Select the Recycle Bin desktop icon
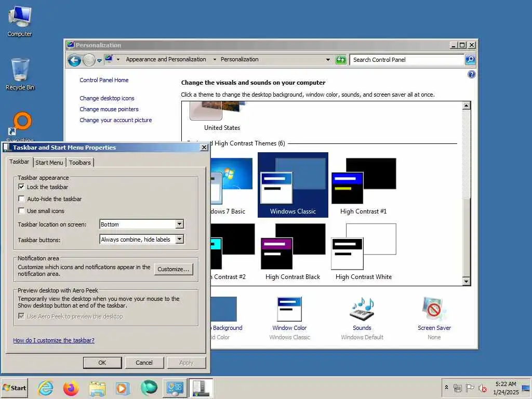This screenshot has height=399, width=532. pos(20,74)
